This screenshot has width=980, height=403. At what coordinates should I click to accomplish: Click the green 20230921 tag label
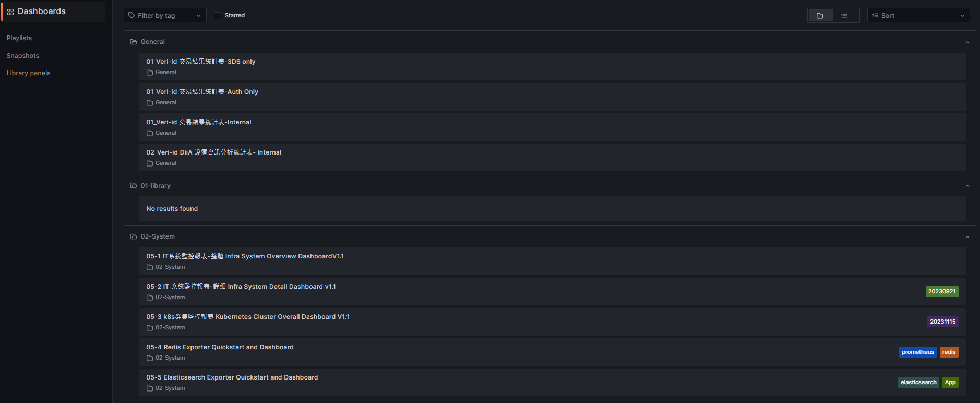click(941, 292)
